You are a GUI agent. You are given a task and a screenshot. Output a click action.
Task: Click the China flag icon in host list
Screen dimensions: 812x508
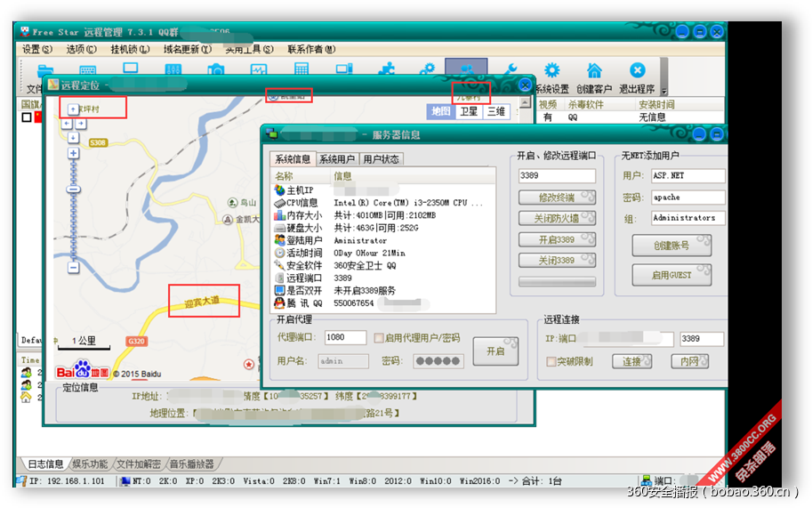click(x=38, y=117)
